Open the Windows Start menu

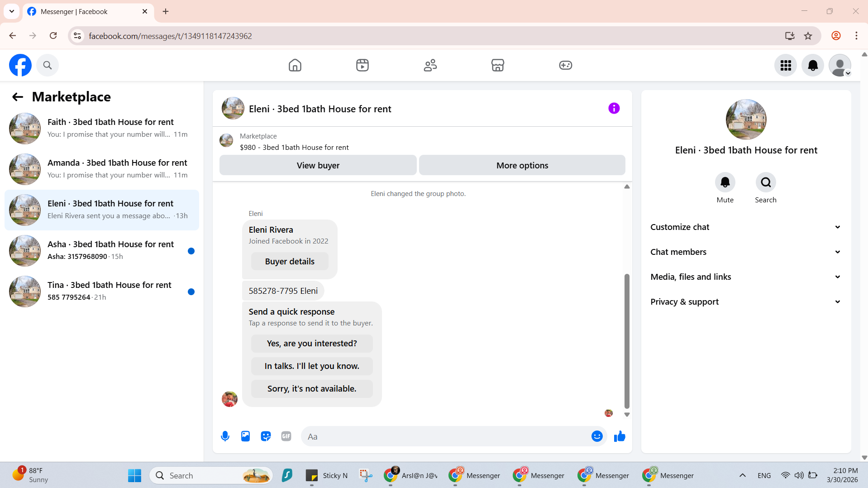tap(134, 475)
